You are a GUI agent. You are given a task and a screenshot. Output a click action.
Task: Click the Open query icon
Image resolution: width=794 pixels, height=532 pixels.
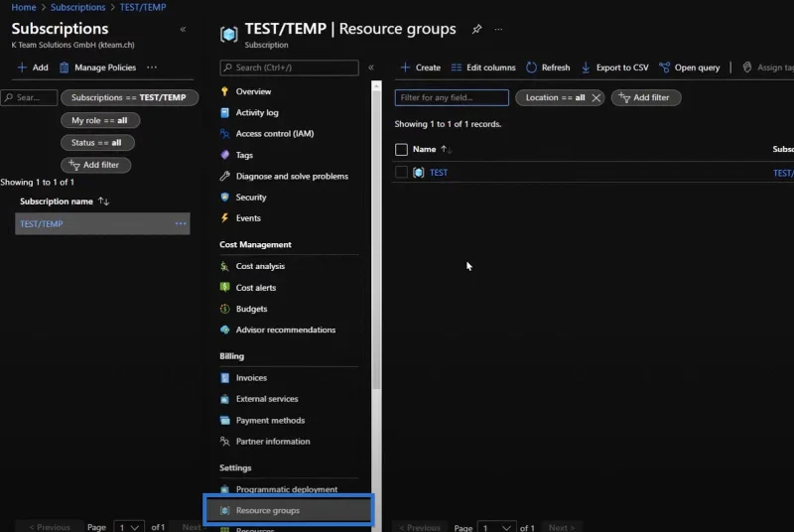[664, 67]
